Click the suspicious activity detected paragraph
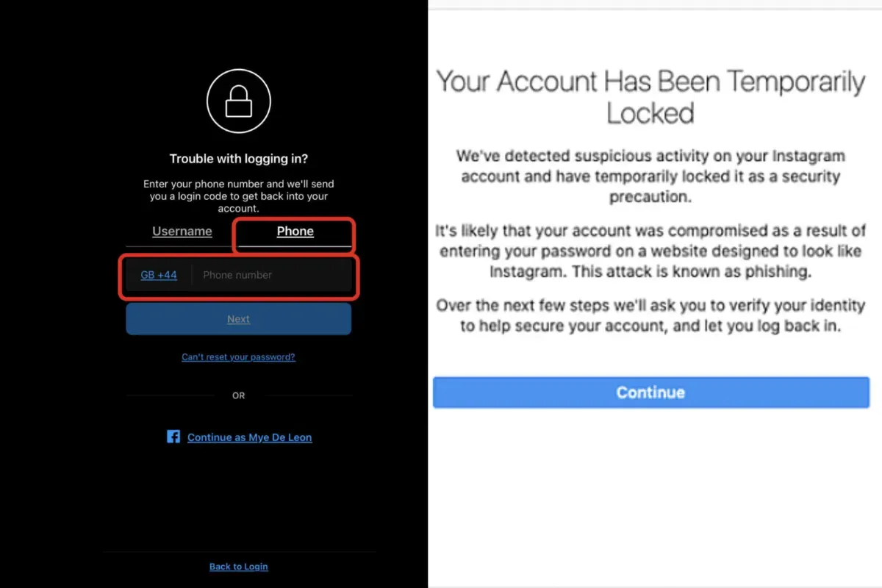882x588 pixels. click(x=650, y=176)
